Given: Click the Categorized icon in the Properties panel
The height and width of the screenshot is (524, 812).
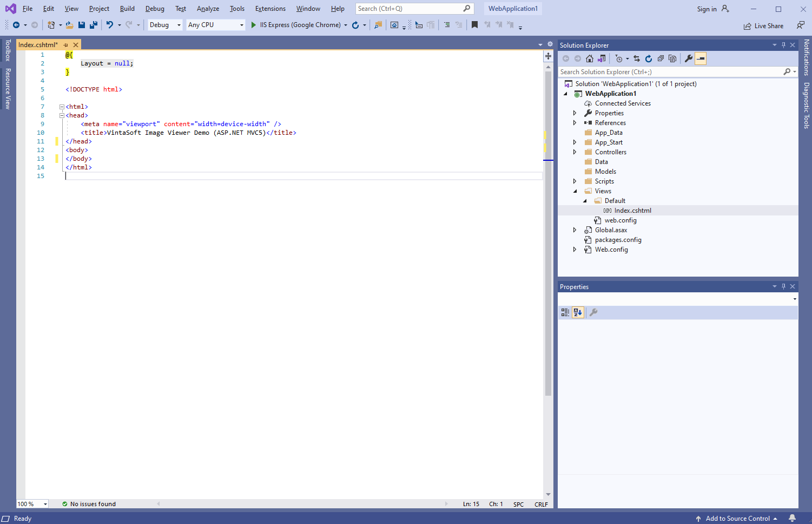Looking at the screenshot, I should click(x=565, y=312).
